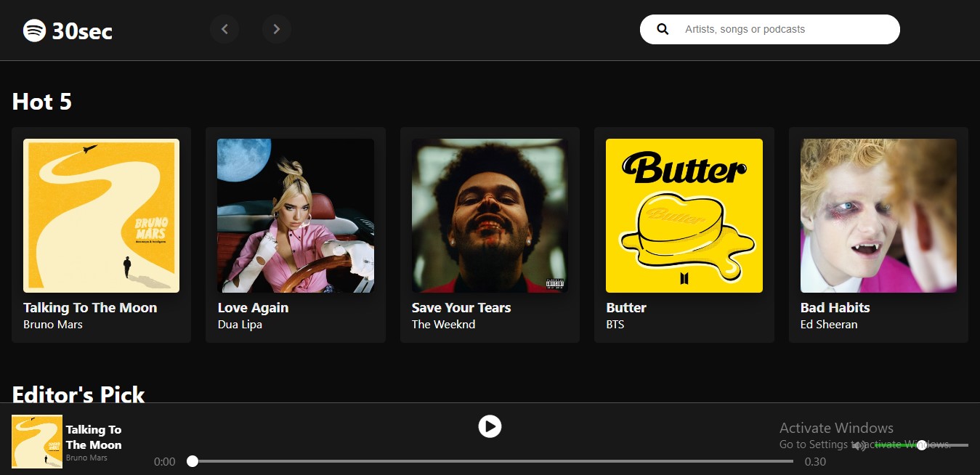
Task: Click the Dua Lipa artist name
Action: pos(240,325)
